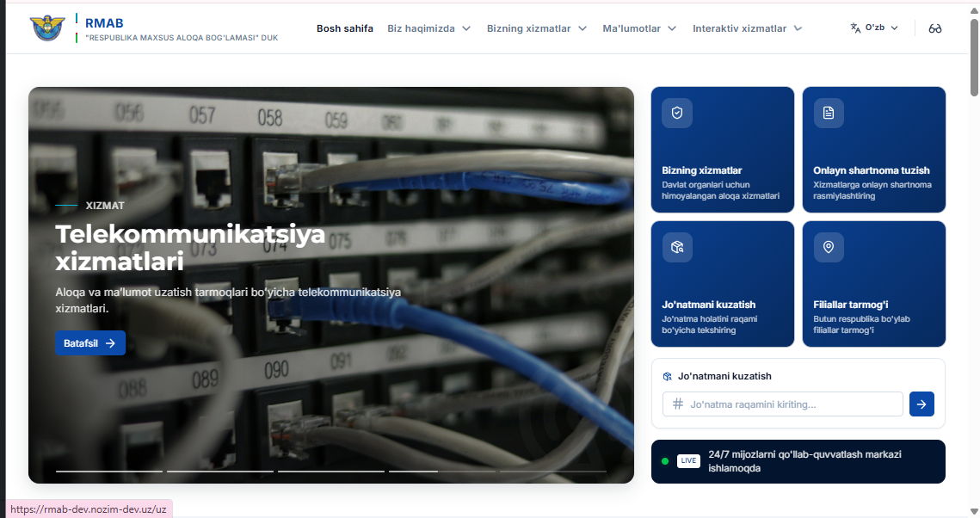Click the package search icon on Jo'natmani kuzatish card
980x518 pixels.
coord(677,248)
